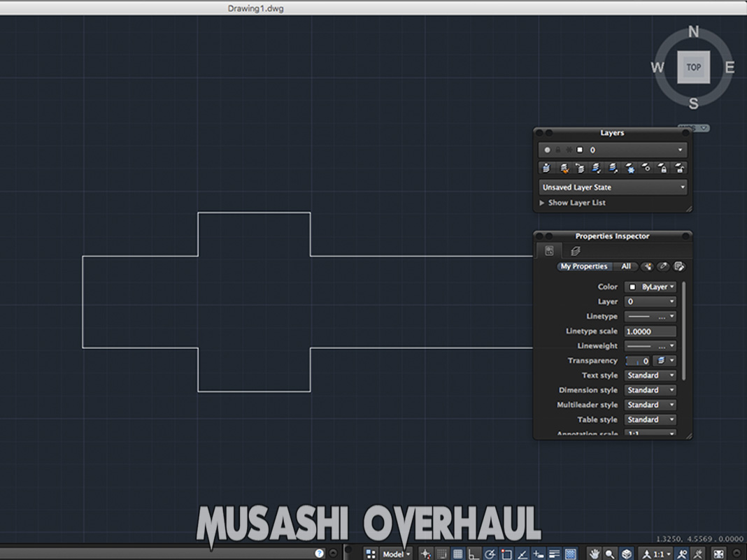Open the Table style Standard dropdown
Image resolution: width=747 pixels, height=560 pixels.
[x=650, y=419]
